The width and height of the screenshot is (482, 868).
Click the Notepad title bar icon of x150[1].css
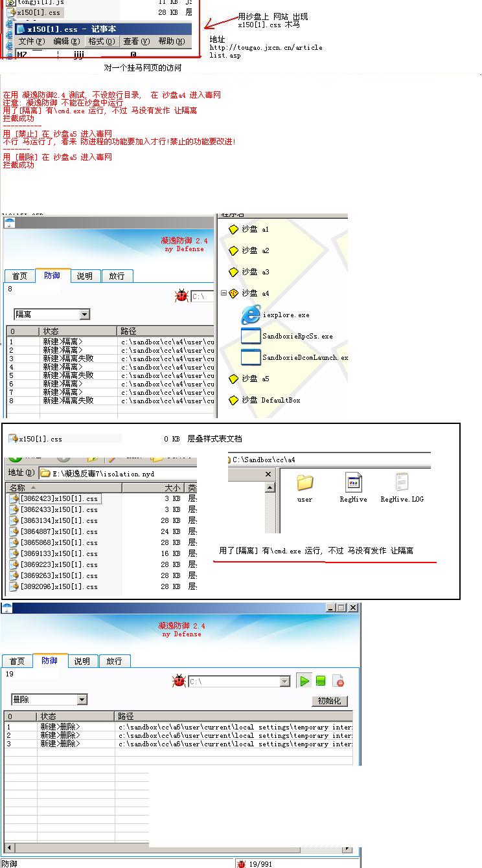pos(21,29)
